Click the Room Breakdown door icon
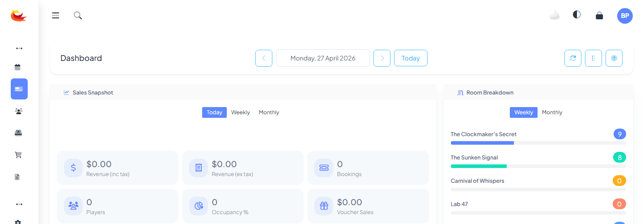Image resolution: width=644 pixels, height=224 pixels. coord(460,93)
